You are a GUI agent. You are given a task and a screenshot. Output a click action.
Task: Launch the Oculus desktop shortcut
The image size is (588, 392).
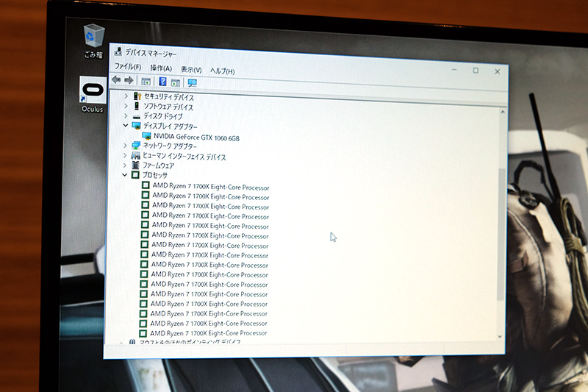(93, 95)
